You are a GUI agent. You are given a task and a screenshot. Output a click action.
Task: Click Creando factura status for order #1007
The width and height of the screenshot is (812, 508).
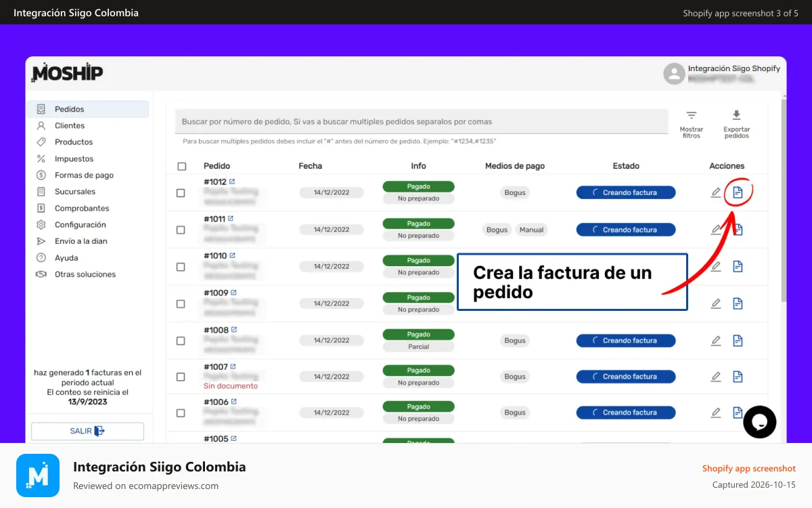(x=626, y=377)
